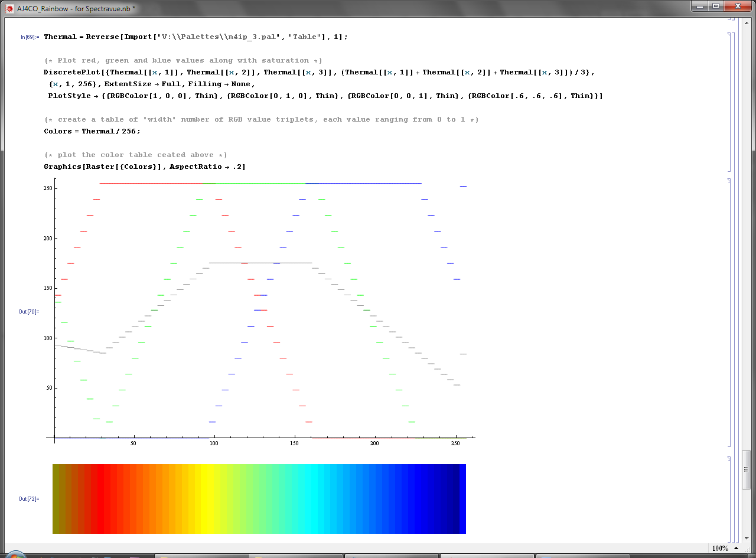Select the Out[70] plot cell bracket
The image size is (756, 558).
[x=729, y=311]
